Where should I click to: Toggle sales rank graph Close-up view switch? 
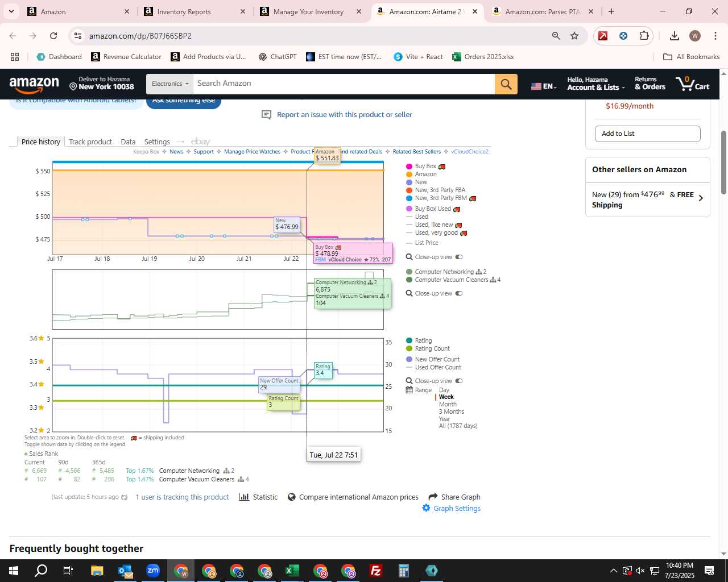tap(459, 294)
